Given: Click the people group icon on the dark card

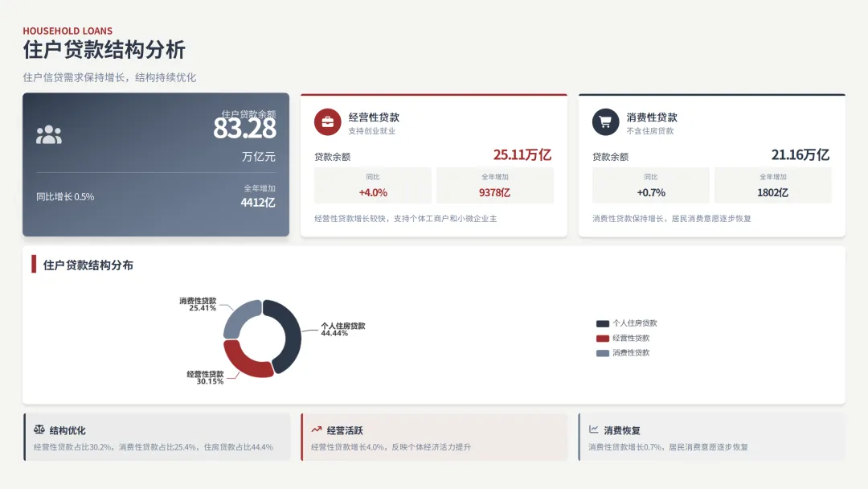Looking at the screenshot, I should 49,134.
